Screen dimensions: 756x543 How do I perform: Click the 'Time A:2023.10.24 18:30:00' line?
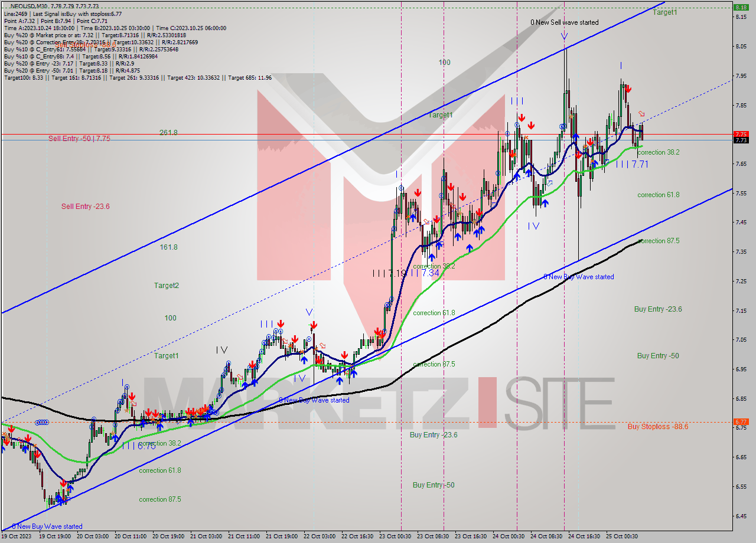pos(115,28)
